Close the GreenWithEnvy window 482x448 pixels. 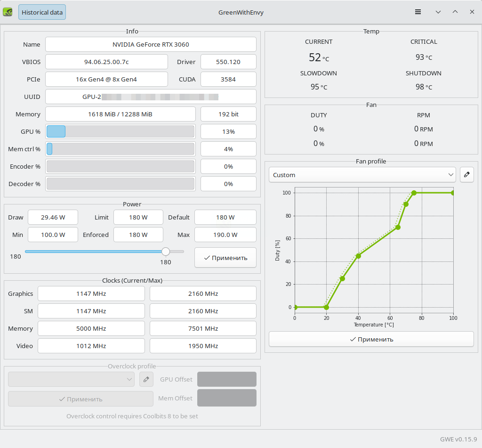coord(472,12)
